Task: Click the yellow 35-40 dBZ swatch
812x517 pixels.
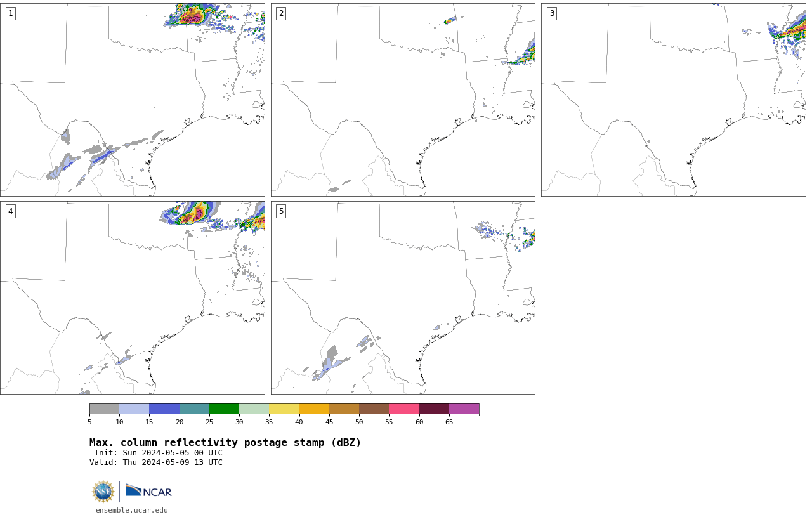Action: [284, 409]
